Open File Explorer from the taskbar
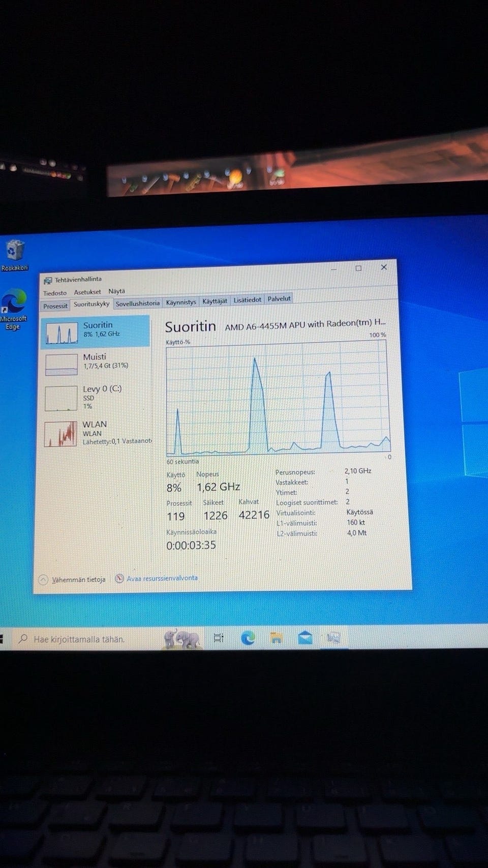Image resolution: width=488 pixels, height=868 pixels. click(x=277, y=638)
